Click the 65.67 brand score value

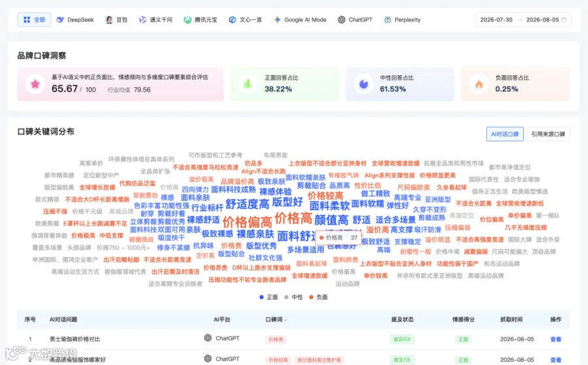[x=65, y=88]
